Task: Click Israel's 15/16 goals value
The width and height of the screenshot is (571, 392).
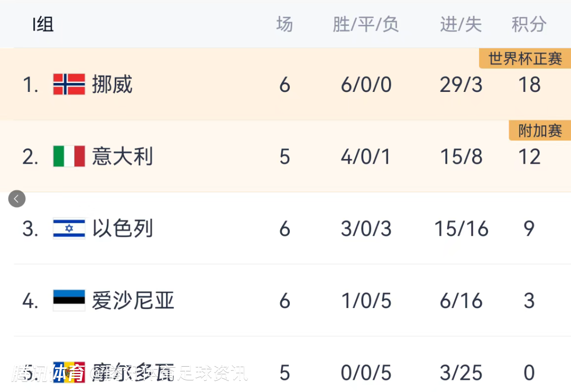Action: pyautogui.click(x=461, y=229)
